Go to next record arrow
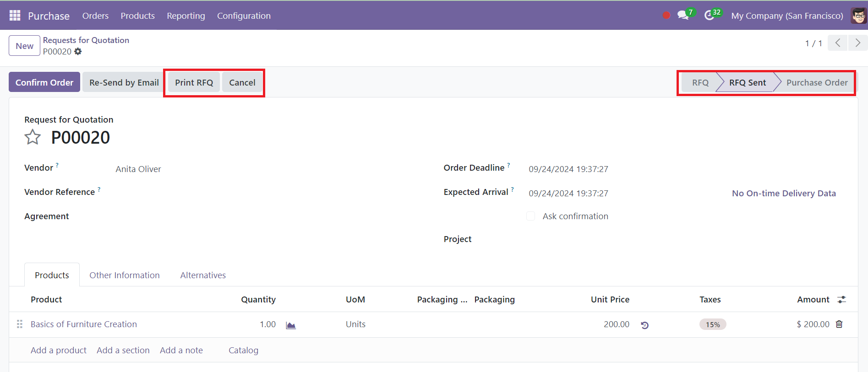Image resolution: width=868 pixels, height=372 pixels. (858, 43)
